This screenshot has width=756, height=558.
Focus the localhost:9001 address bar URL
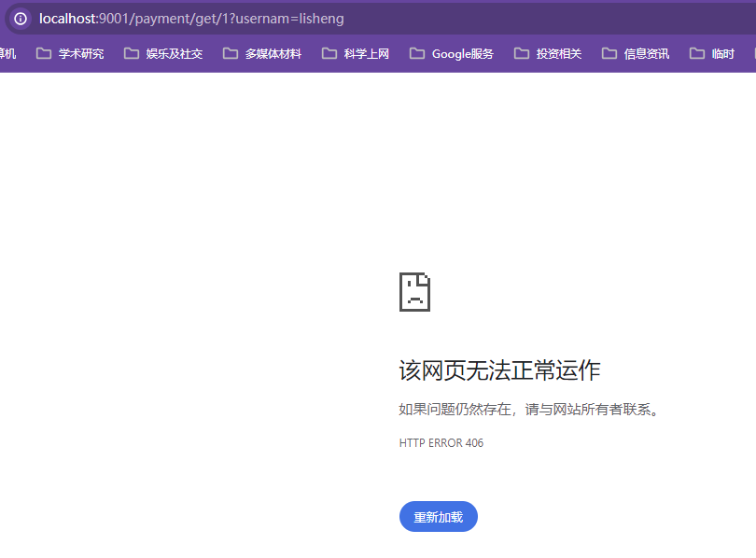point(191,19)
